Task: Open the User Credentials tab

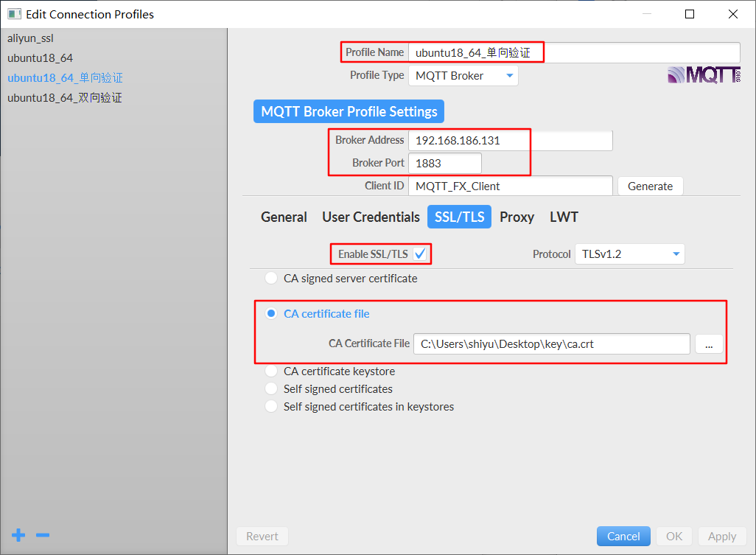Action: pos(371,217)
